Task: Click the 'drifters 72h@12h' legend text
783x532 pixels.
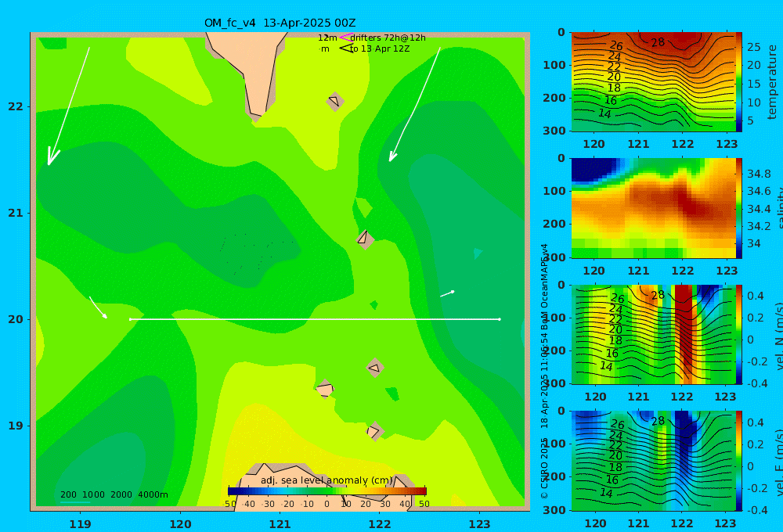Action: pyautogui.click(x=388, y=38)
